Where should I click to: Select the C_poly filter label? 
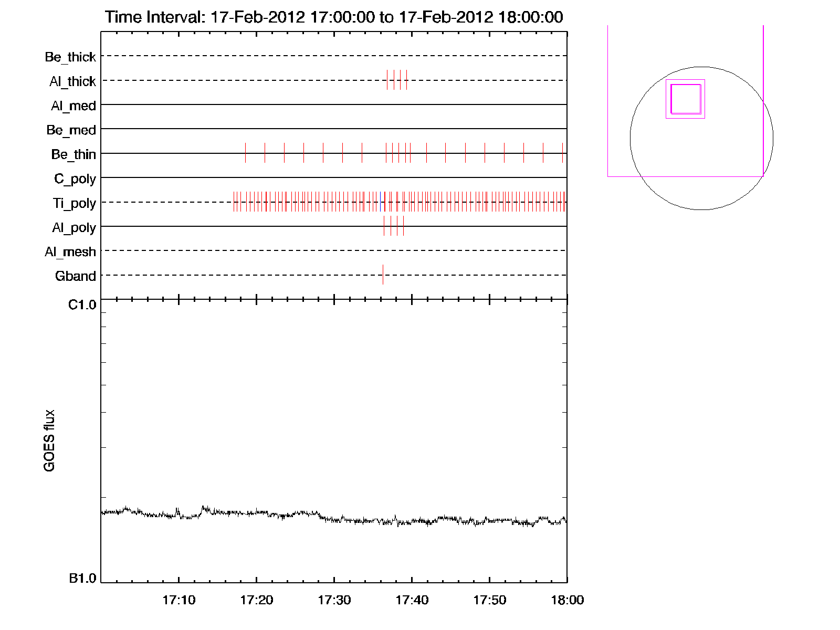(75, 179)
